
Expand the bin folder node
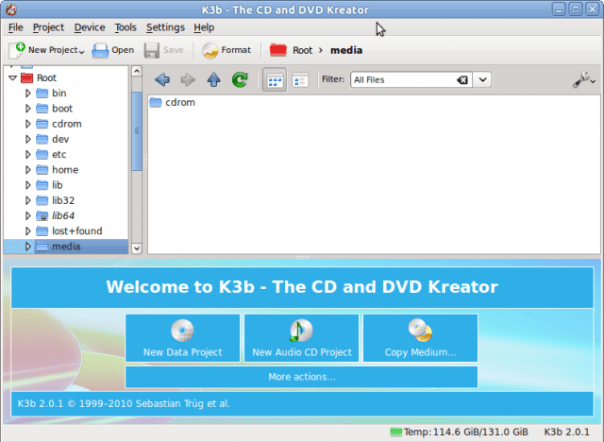point(28,93)
